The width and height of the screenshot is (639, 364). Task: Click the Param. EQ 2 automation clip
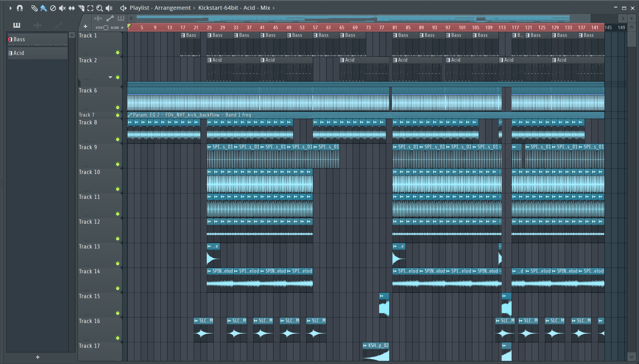(x=366, y=115)
